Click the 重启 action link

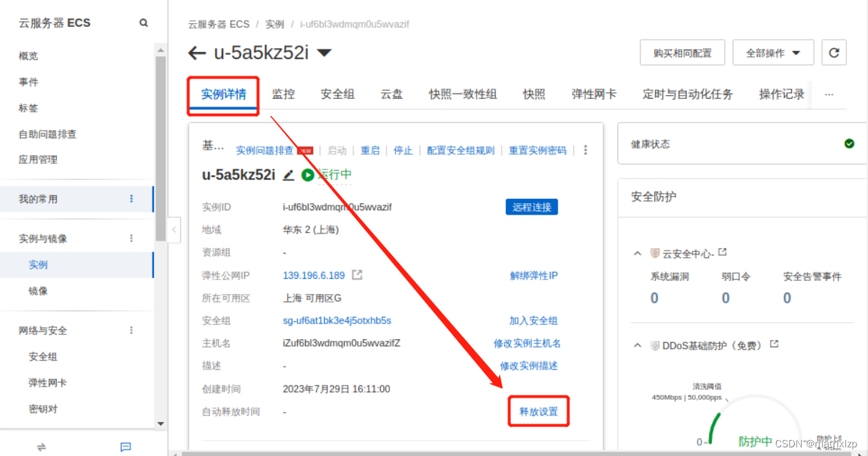[x=370, y=151]
